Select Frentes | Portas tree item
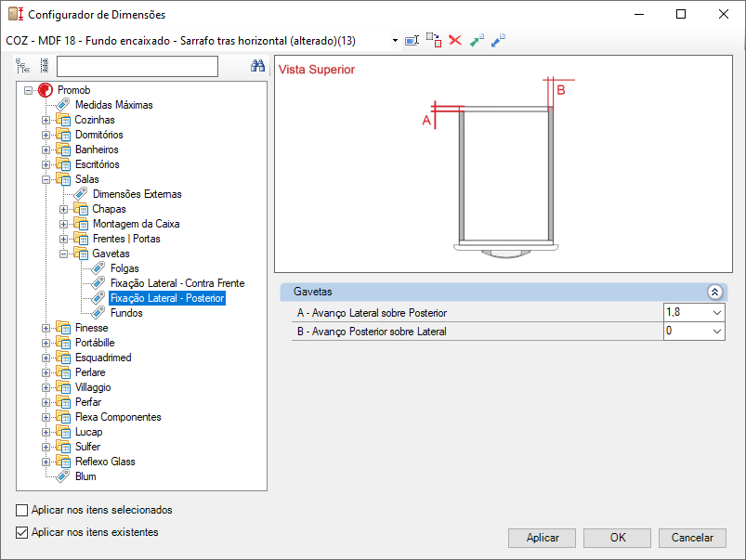746x560 pixels. (126, 239)
